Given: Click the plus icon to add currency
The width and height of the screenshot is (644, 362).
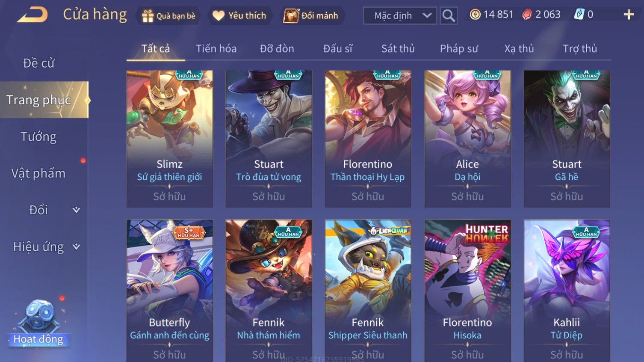Looking at the screenshot, I should click(x=629, y=15).
